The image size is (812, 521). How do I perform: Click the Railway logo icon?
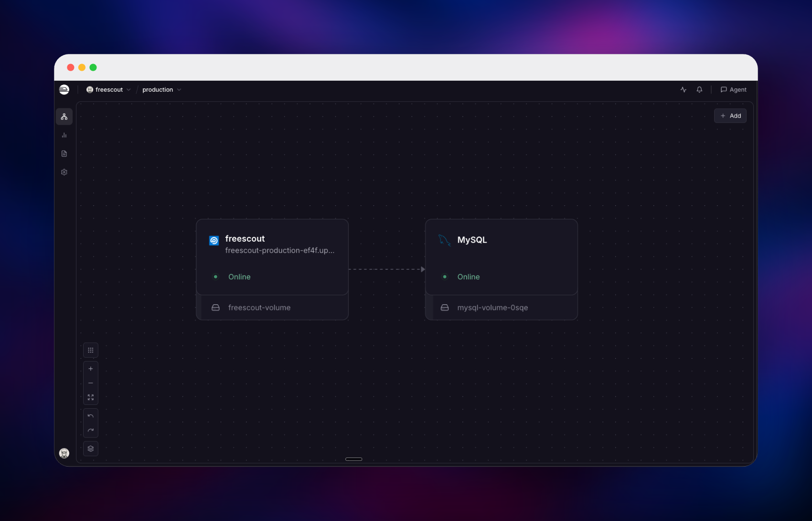(x=64, y=90)
